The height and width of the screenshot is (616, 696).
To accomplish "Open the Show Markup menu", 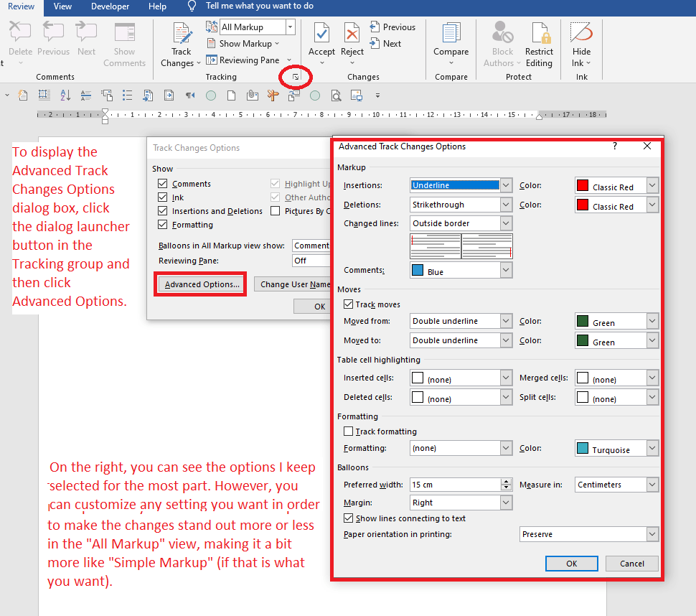I will tap(243, 44).
